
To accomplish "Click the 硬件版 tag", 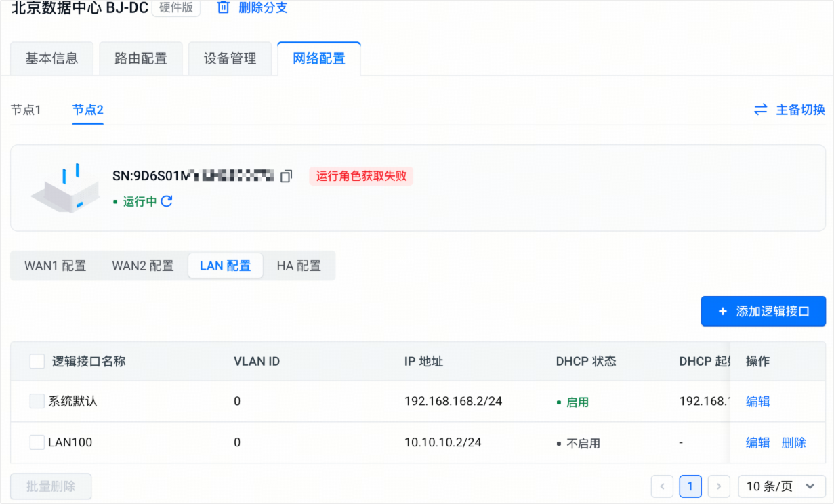I will 175,8.
